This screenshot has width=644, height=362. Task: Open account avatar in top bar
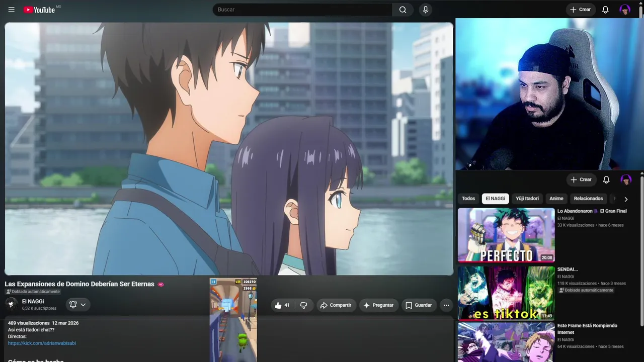click(x=625, y=10)
